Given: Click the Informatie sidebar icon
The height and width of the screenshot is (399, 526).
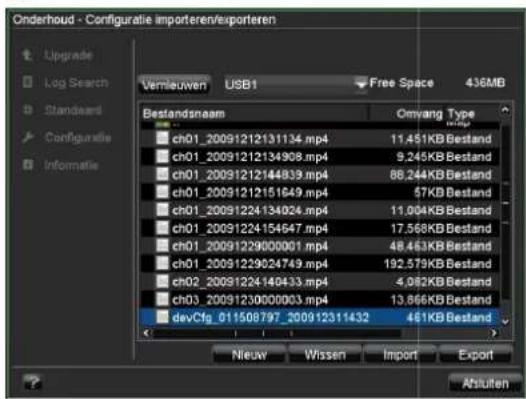Looking at the screenshot, I should coord(28,164).
